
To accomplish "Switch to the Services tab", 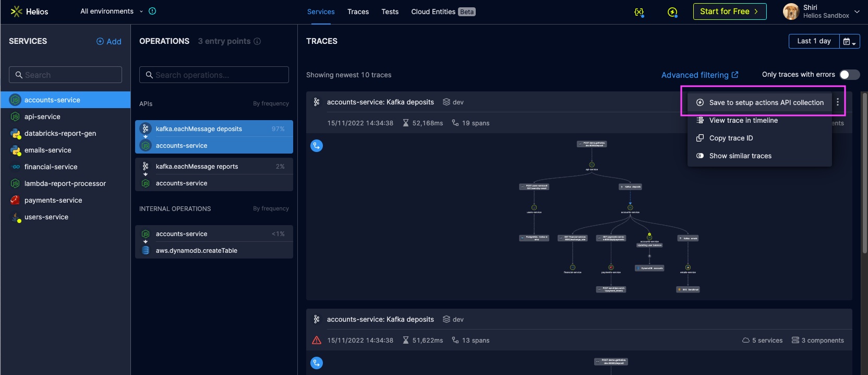I will [321, 11].
